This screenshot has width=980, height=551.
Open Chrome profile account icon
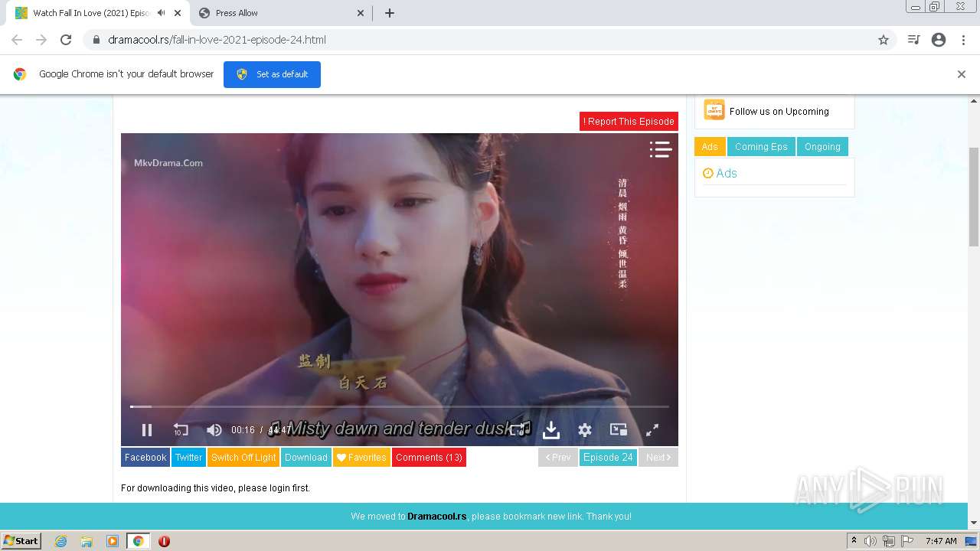pos(939,40)
